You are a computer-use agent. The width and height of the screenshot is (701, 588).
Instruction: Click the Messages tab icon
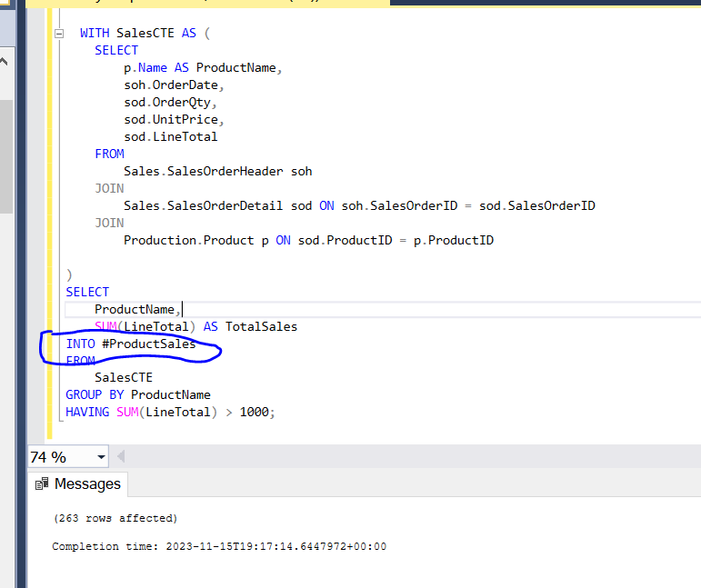pos(42,484)
